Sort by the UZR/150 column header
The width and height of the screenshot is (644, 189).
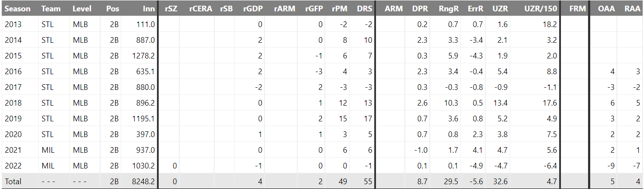[542, 9]
